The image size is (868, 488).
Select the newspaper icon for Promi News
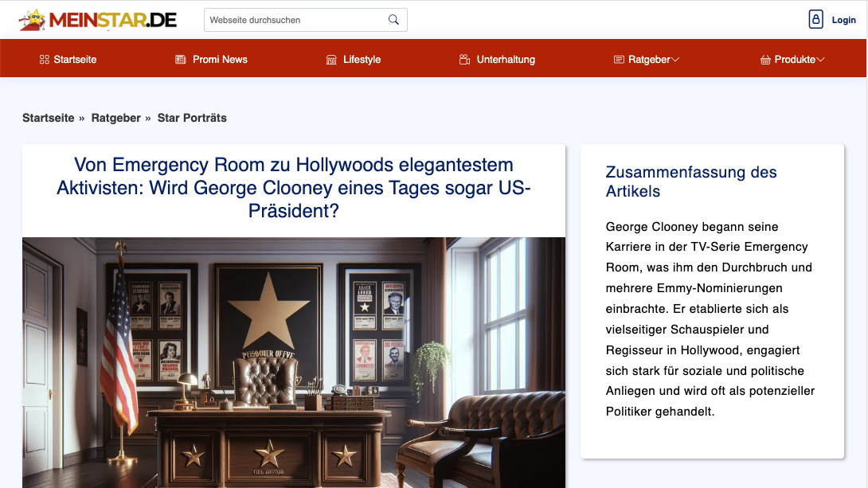pos(181,60)
